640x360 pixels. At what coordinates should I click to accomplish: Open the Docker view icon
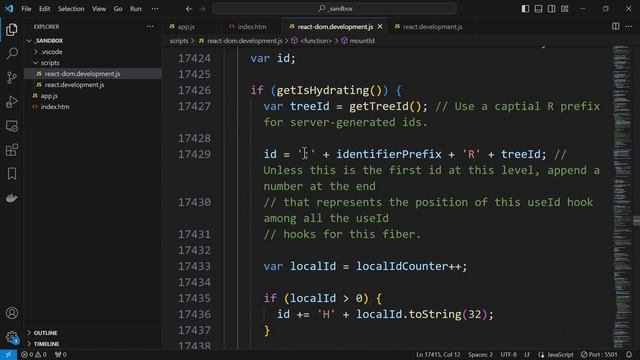click(12, 198)
